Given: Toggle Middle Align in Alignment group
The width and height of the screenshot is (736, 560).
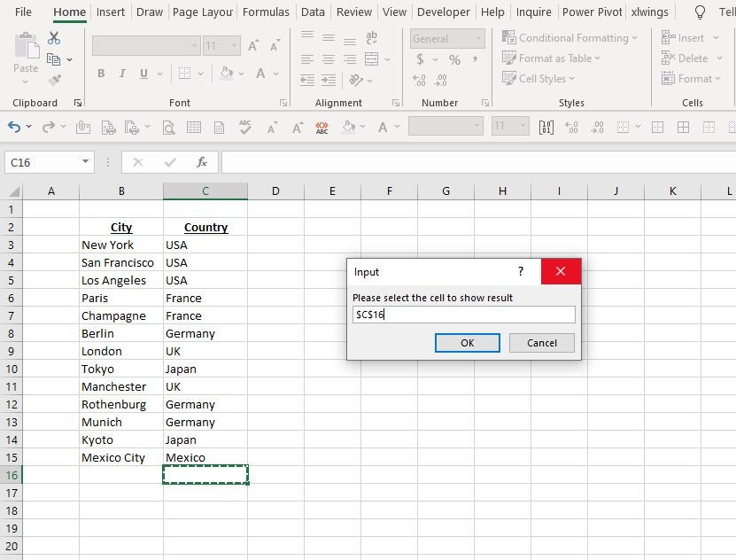Looking at the screenshot, I should [328, 37].
